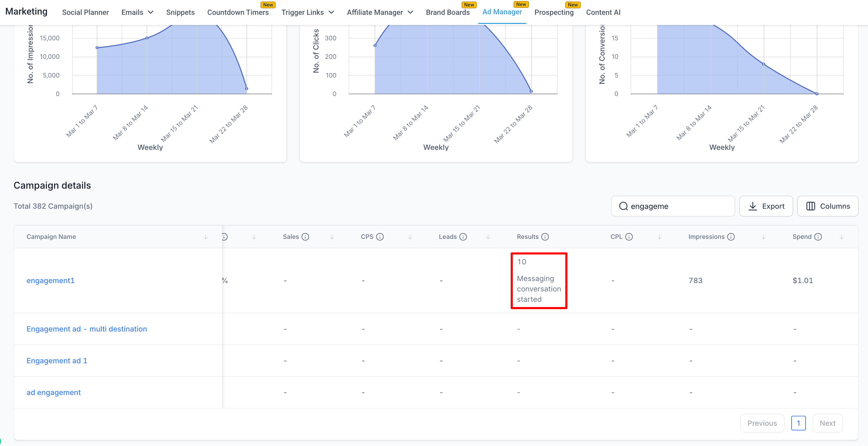The width and height of the screenshot is (868, 446).
Task: Click the Impressions column info icon
Action: (x=730, y=237)
